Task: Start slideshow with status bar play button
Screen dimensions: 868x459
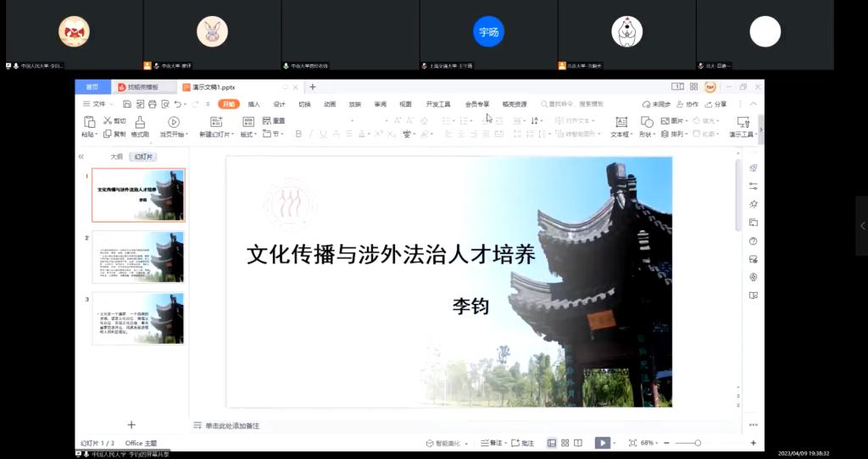Action: 601,443
